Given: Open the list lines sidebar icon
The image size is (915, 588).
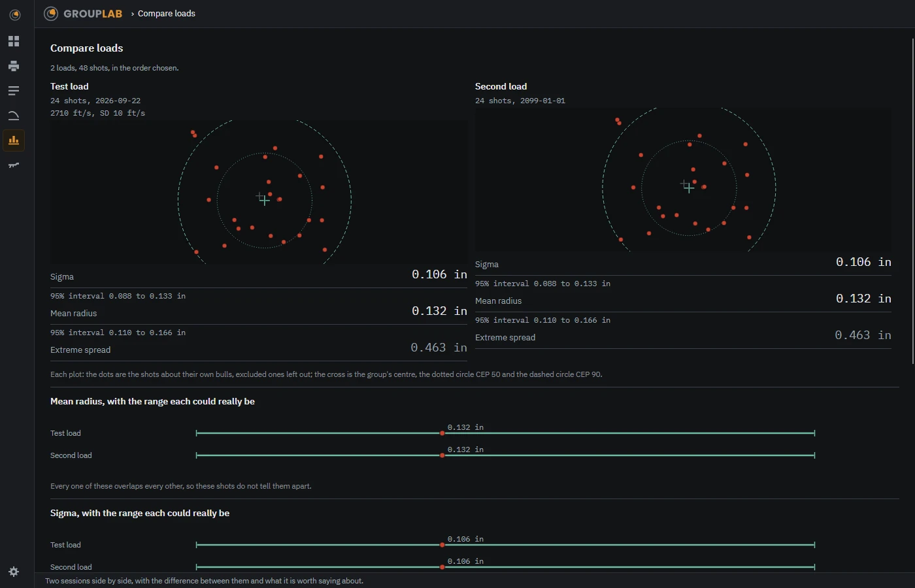Looking at the screenshot, I should click(x=14, y=91).
